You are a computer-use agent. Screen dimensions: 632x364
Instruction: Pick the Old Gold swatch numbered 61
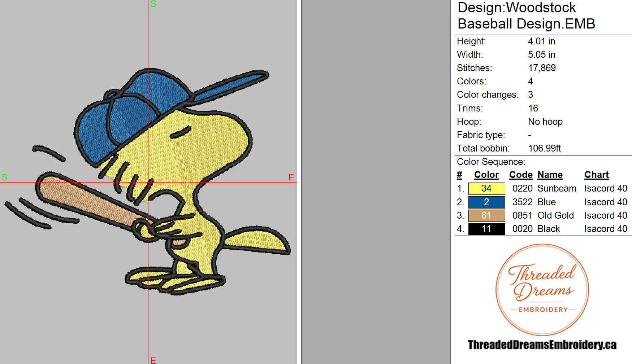(486, 216)
